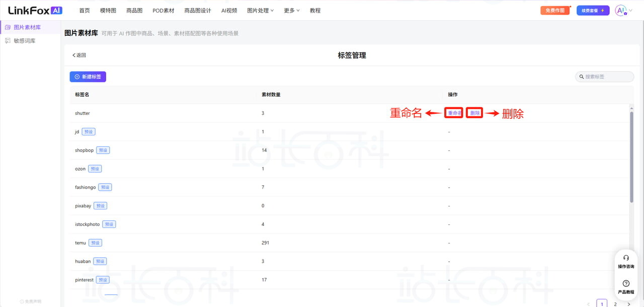
Task: Go to page 1 in pagination
Action: click(x=602, y=304)
